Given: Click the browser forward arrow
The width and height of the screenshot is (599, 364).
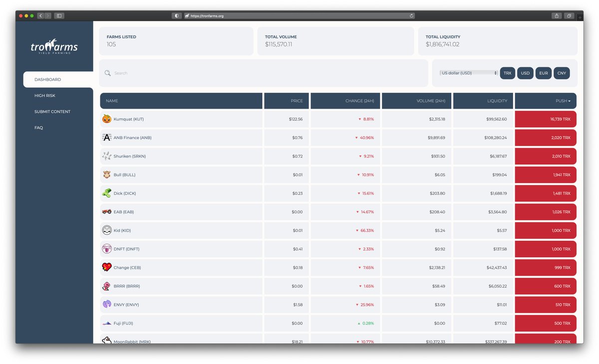Looking at the screenshot, I should [48, 16].
